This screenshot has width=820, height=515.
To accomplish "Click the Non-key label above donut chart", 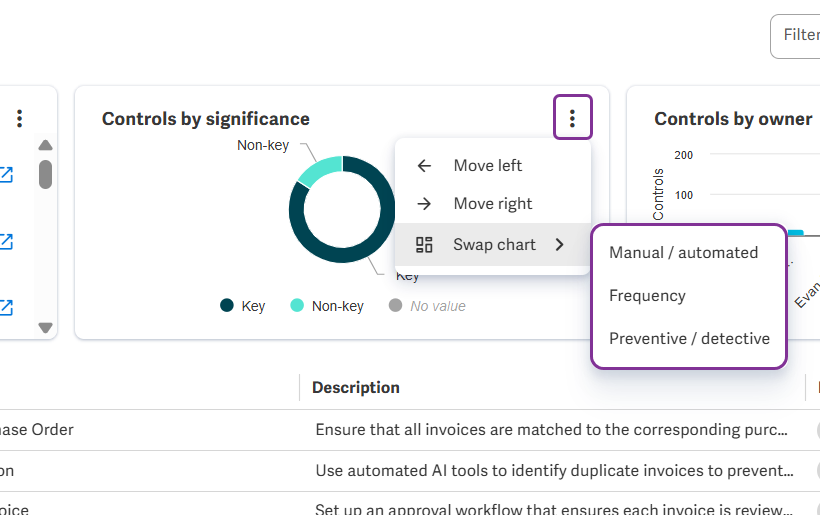I will (263, 145).
